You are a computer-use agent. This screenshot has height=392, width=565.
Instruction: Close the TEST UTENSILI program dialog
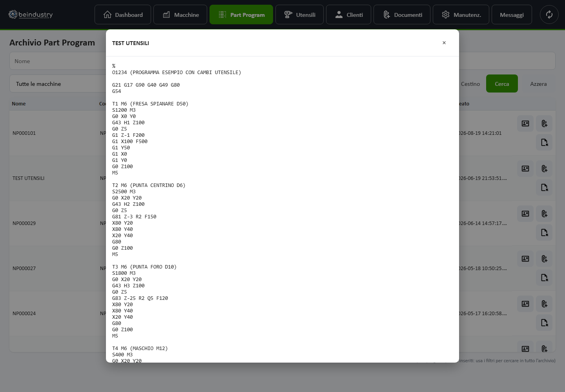[x=444, y=43]
